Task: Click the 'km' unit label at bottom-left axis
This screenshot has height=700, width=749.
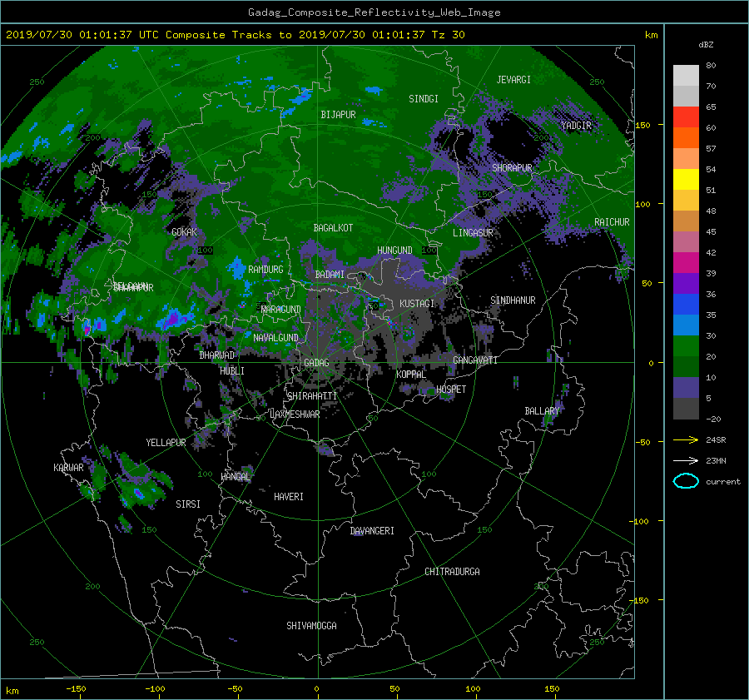Action: pos(12,691)
